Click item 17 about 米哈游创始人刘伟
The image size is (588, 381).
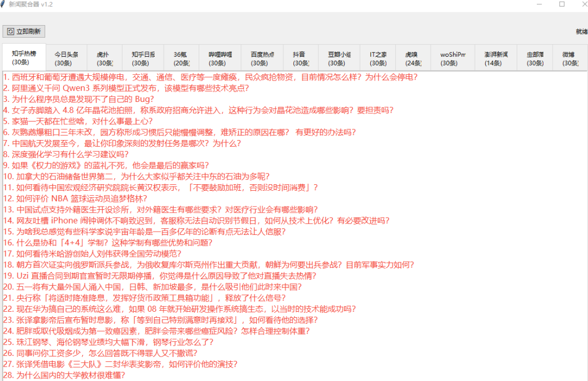click(92, 254)
